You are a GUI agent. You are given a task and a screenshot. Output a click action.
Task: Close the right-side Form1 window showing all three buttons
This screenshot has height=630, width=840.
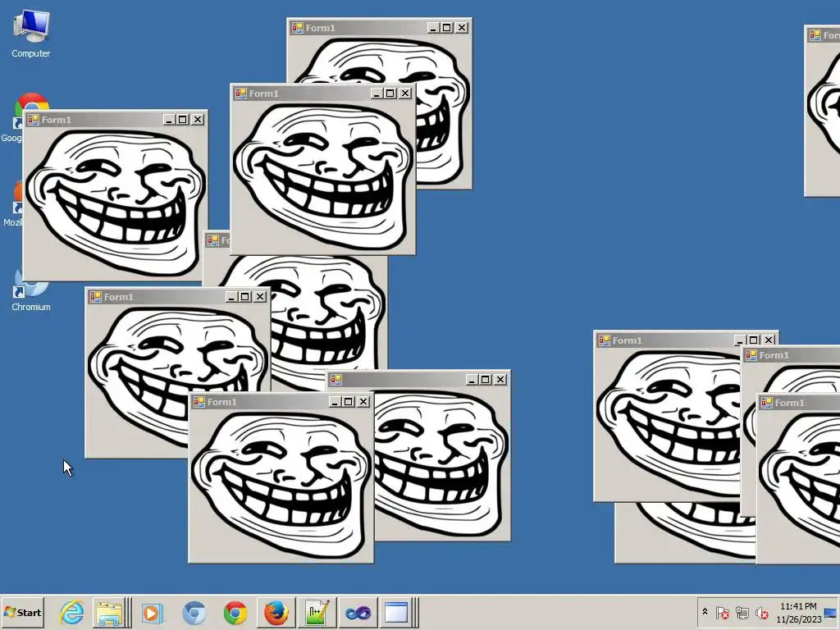pyautogui.click(x=769, y=340)
